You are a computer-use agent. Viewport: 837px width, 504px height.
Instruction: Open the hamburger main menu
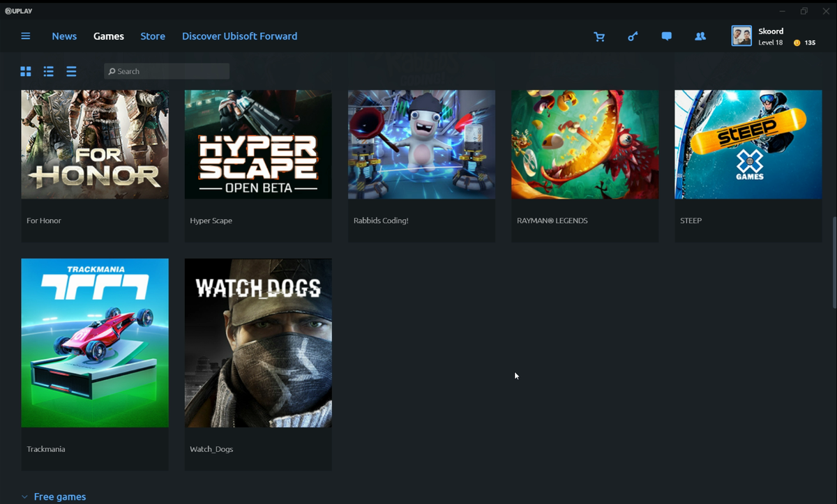point(26,36)
